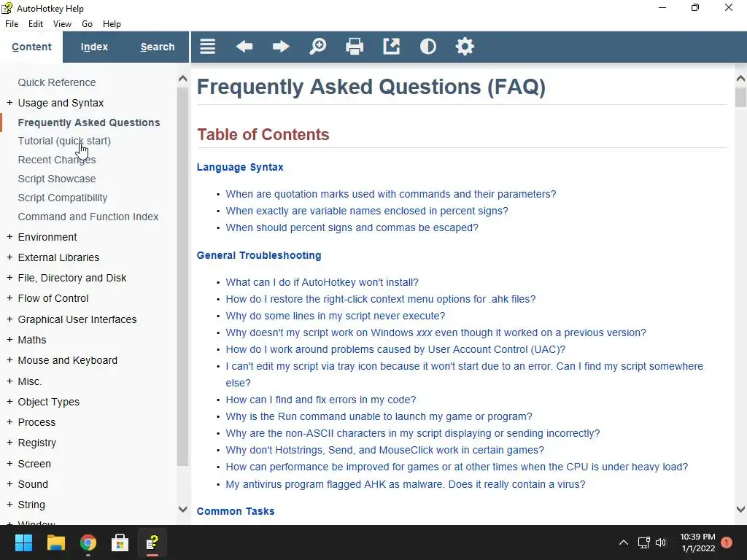Open Command and Function Index entry
Image resolution: width=747 pixels, height=560 pixels.
tap(88, 217)
